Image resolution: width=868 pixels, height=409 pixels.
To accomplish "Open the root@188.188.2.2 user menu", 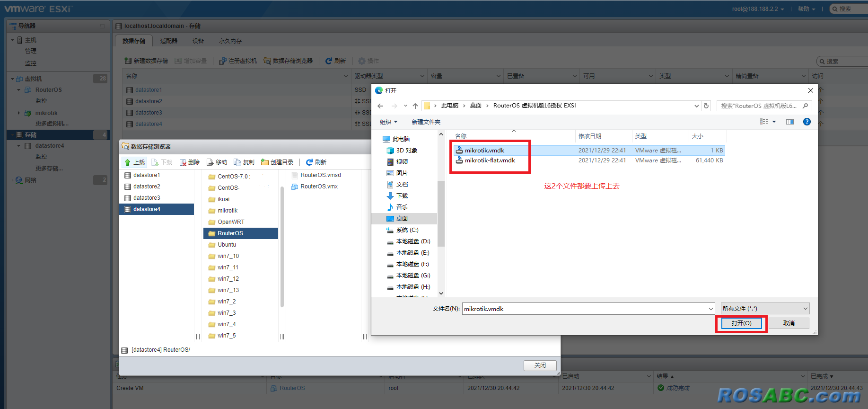I will 758,9.
